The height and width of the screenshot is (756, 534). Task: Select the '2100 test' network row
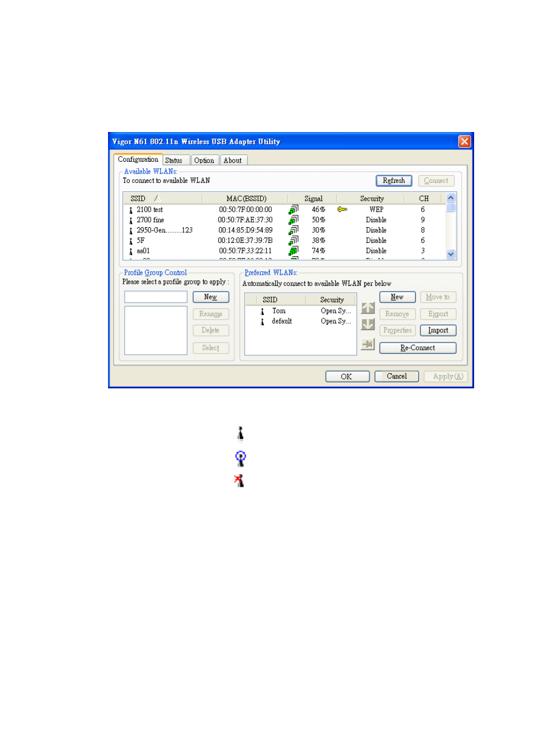pos(284,210)
